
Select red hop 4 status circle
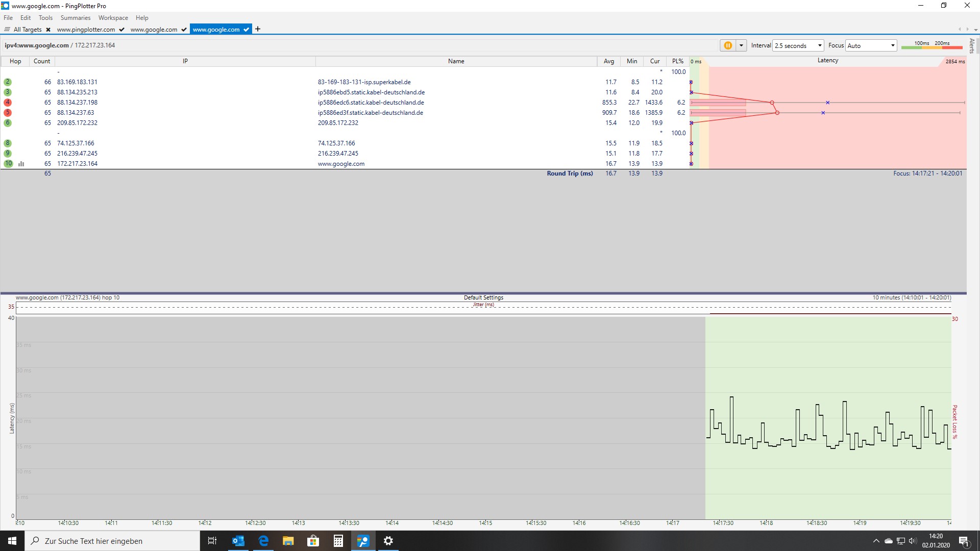[x=8, y=103]
